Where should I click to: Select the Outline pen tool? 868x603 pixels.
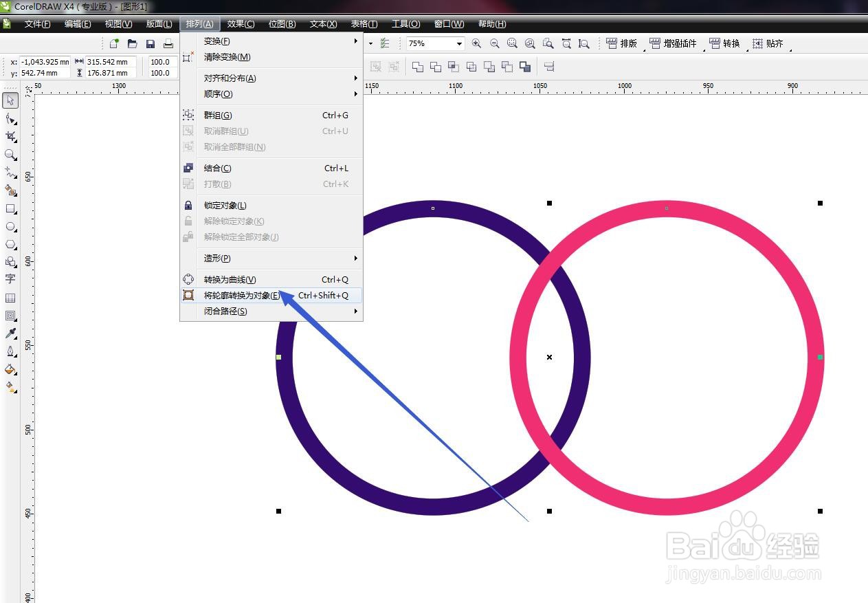[10, 351]
